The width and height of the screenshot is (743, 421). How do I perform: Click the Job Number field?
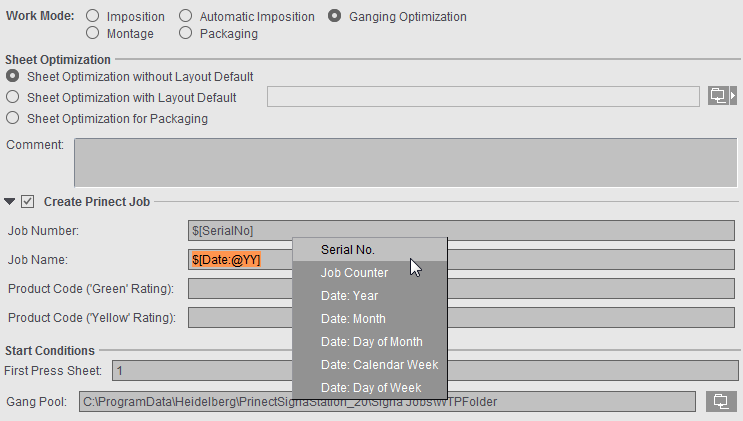[x=460, y=230]
